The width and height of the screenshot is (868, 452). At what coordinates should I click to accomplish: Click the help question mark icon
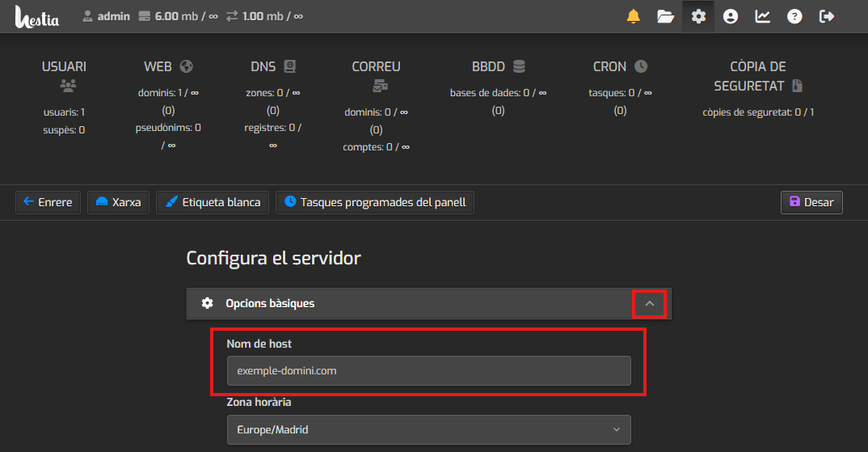click(x=794, y=16)
